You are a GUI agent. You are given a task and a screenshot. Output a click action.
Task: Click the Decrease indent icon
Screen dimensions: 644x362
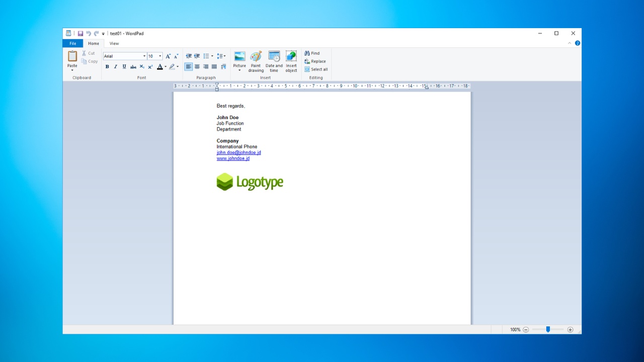[189, 56]
